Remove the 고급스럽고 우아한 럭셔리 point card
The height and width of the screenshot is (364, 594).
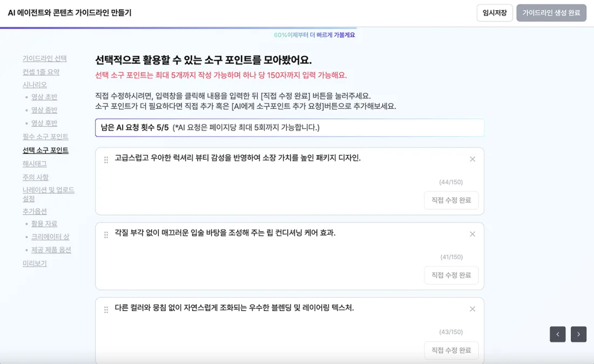473,159
